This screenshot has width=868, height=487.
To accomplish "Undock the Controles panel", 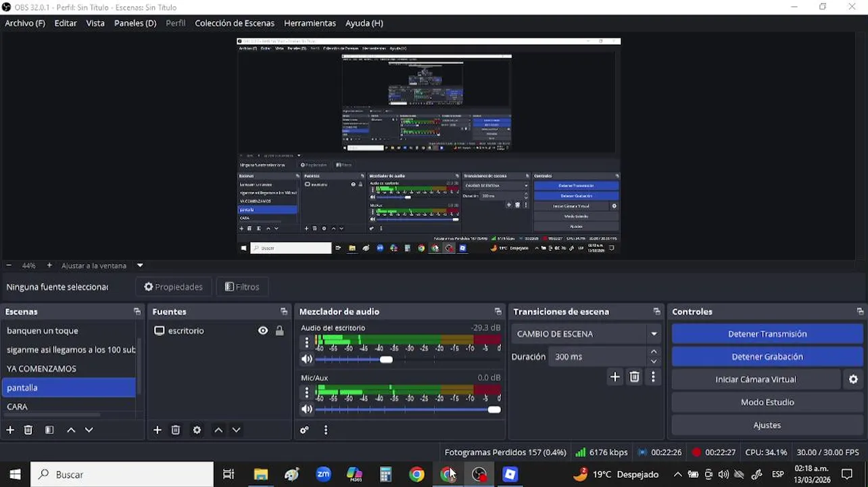I will (860, 311).
